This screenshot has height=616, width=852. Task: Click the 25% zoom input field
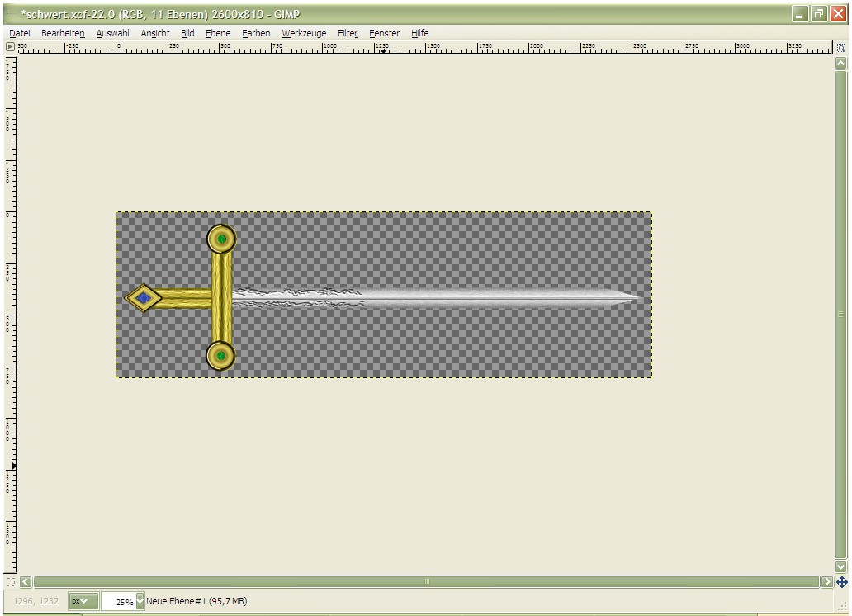pyautogui.click(x=118, y=602)
